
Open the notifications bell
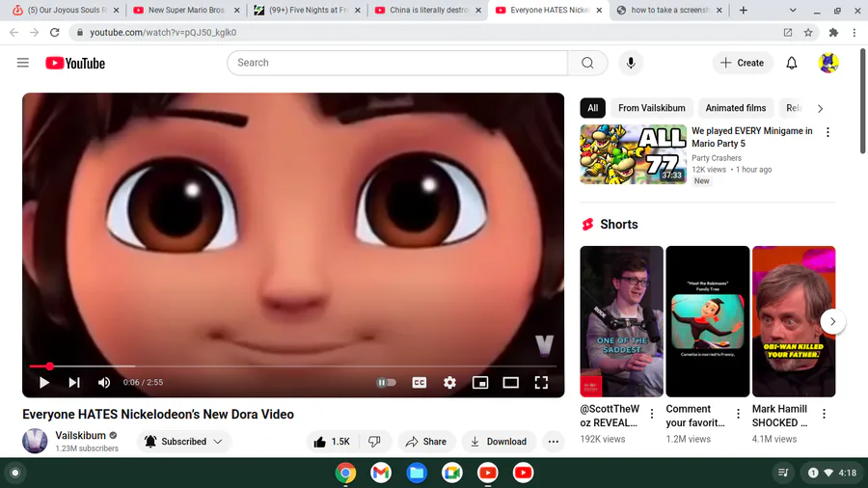coord(792,63)
